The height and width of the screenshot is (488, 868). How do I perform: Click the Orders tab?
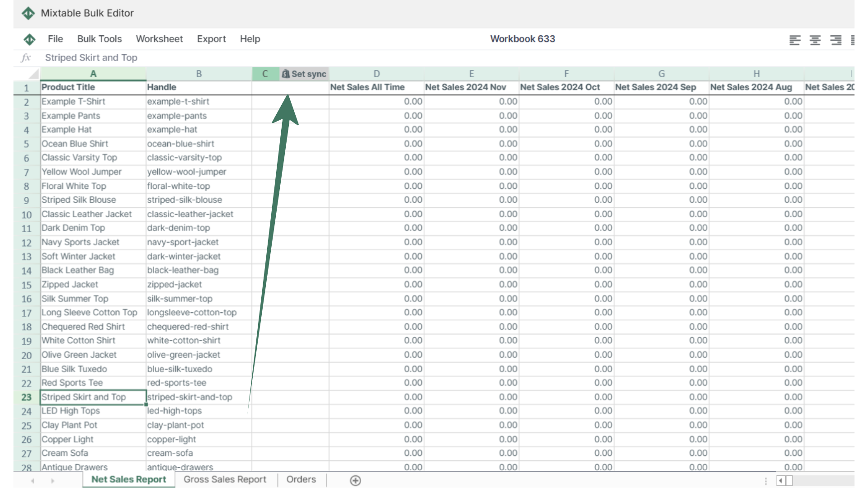[x=301, y=480]
